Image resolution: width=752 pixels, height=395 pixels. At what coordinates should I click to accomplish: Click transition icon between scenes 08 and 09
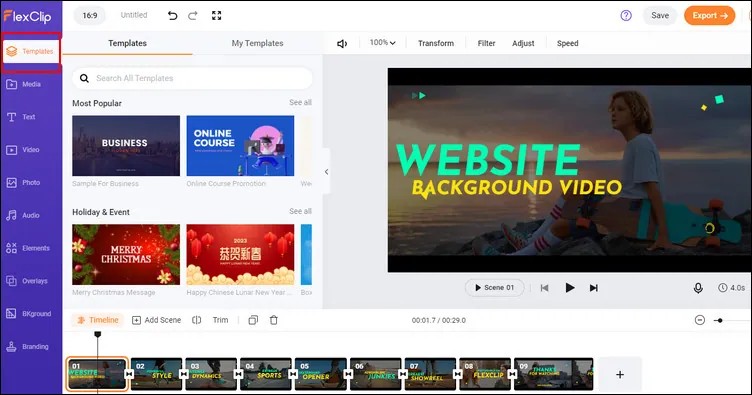click(512, 374)
